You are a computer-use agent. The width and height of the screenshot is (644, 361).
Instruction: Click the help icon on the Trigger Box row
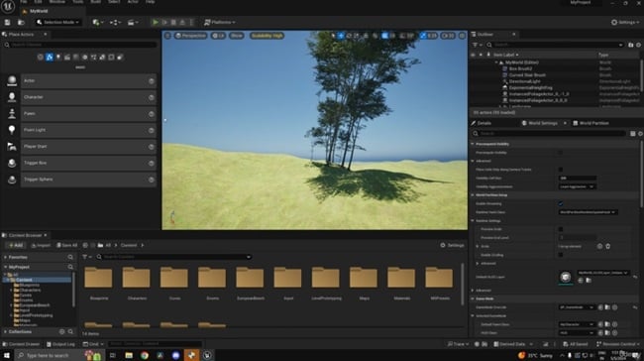152,164
